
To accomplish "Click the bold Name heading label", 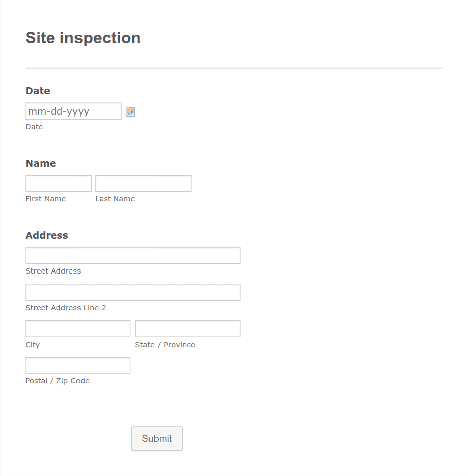I will (x=41, y=163).
